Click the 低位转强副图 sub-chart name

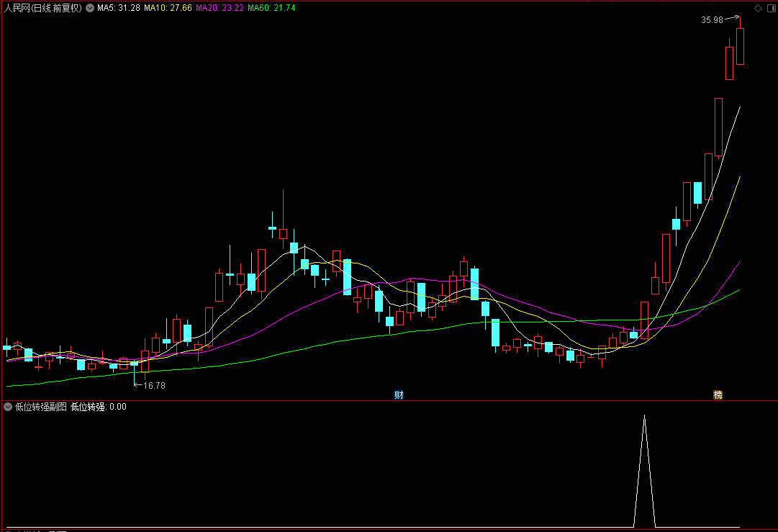(x=41, y=407)
